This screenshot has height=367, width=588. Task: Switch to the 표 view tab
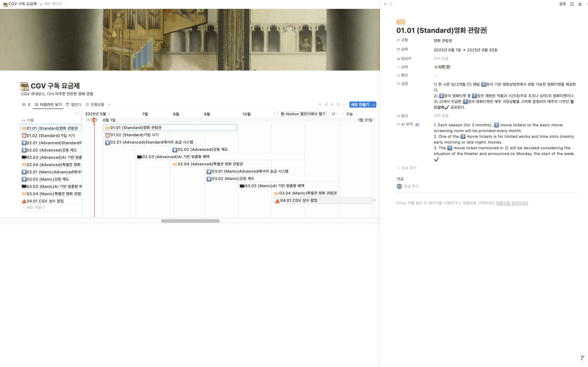click(26, 105)
